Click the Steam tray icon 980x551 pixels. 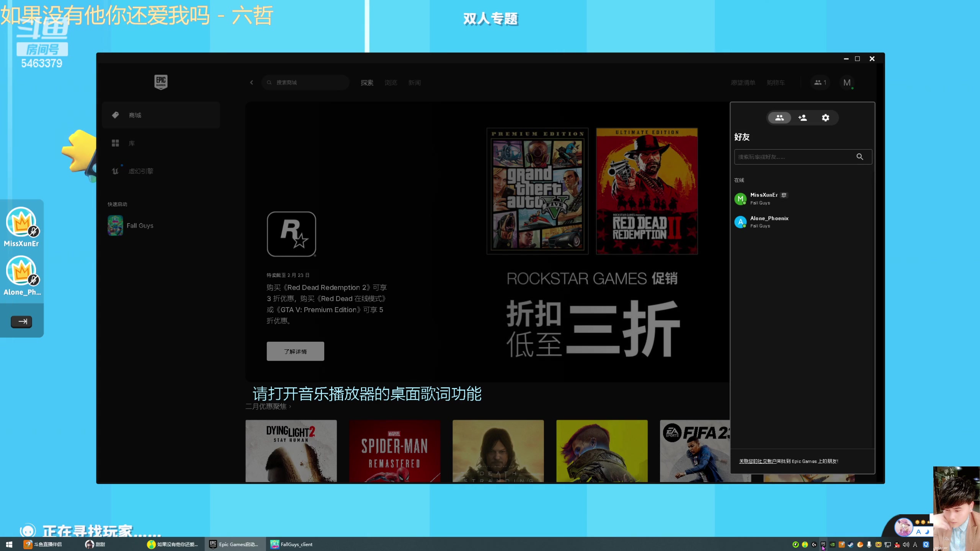(851, 544)
